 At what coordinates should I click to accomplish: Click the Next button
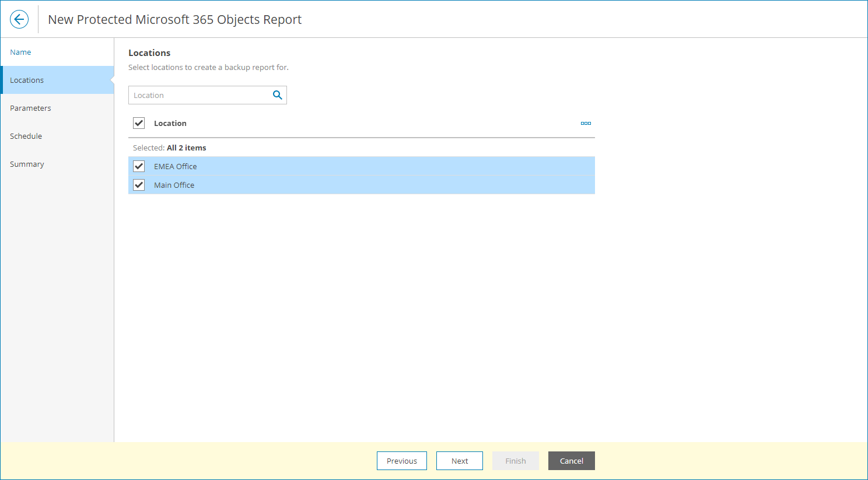pos(460,461)
